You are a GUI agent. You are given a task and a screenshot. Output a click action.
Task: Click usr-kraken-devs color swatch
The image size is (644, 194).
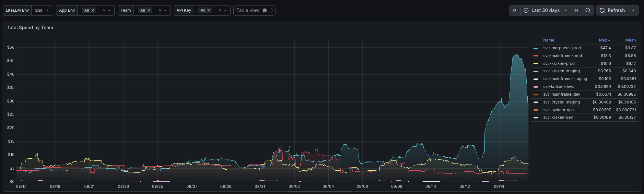click(536, 87)
